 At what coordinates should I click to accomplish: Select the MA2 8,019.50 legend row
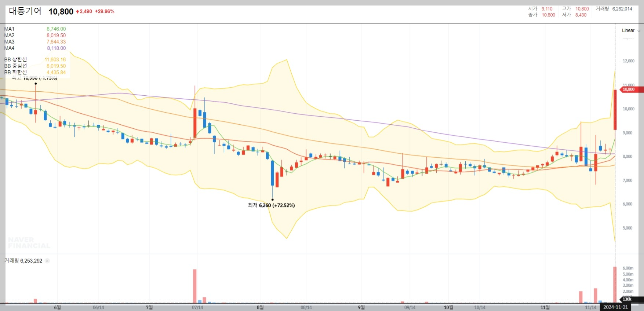click(x=35, y=36)
